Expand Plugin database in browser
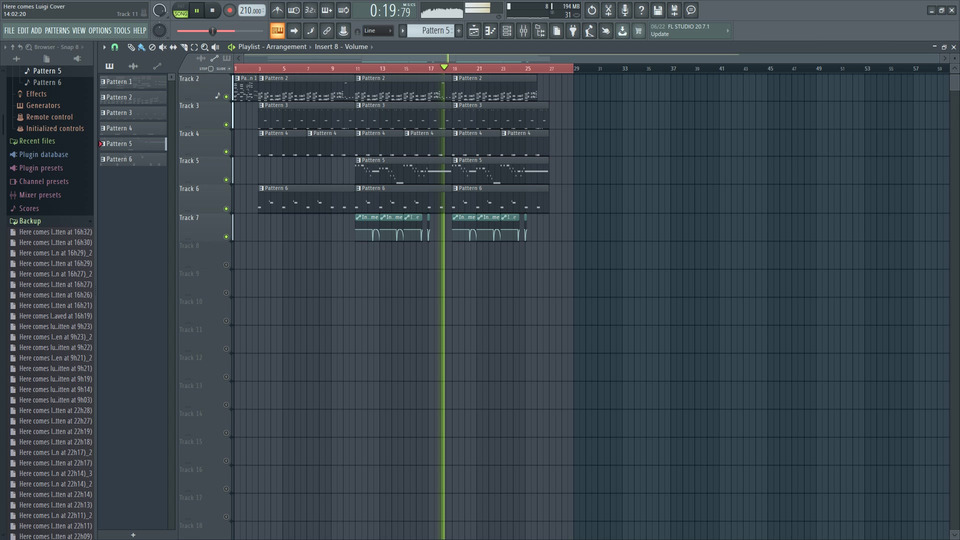 coord(43,155)
